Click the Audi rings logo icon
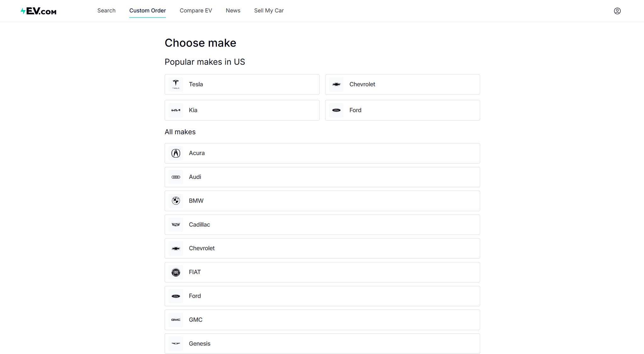Image resolution: width=644 pixels, height=354 pixels. click(176, 177)
